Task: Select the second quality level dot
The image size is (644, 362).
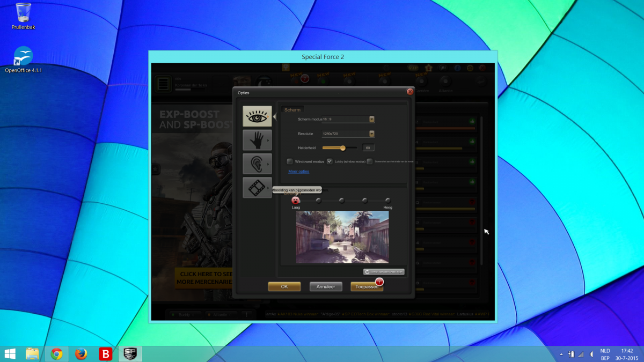Action: pos(319,201)
